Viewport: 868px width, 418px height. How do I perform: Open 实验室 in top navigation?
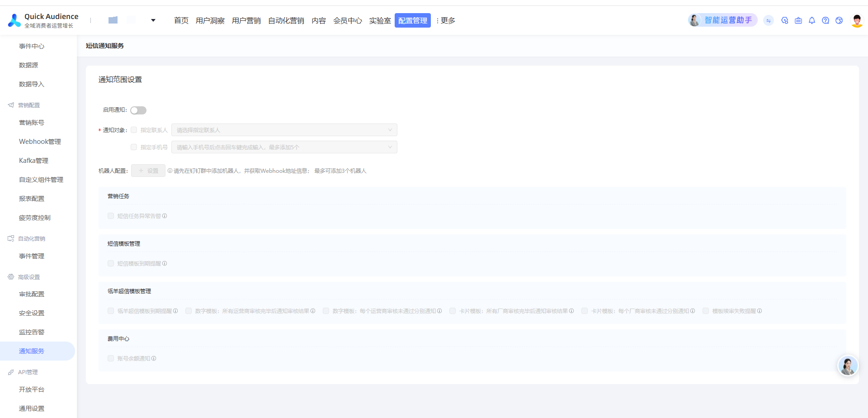click(x=380, y=20)
